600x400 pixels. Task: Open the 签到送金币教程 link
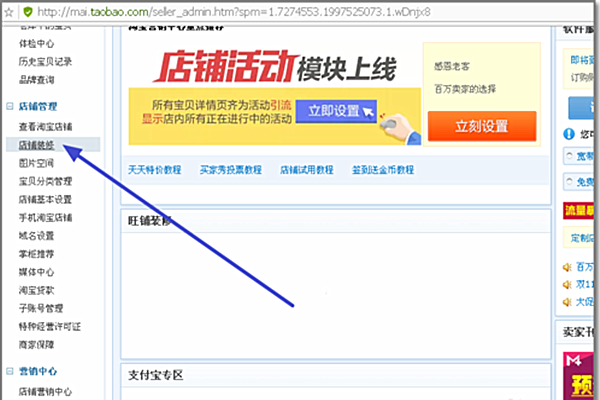tap(383, 170)
